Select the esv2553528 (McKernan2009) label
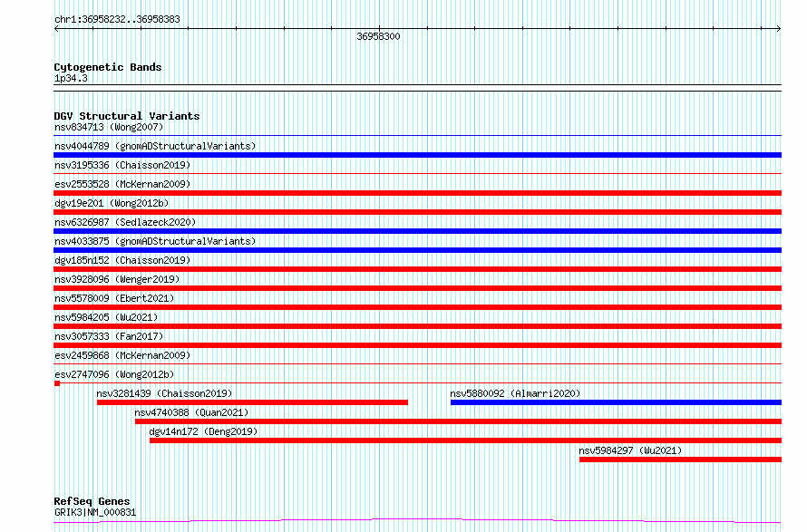 122,184
